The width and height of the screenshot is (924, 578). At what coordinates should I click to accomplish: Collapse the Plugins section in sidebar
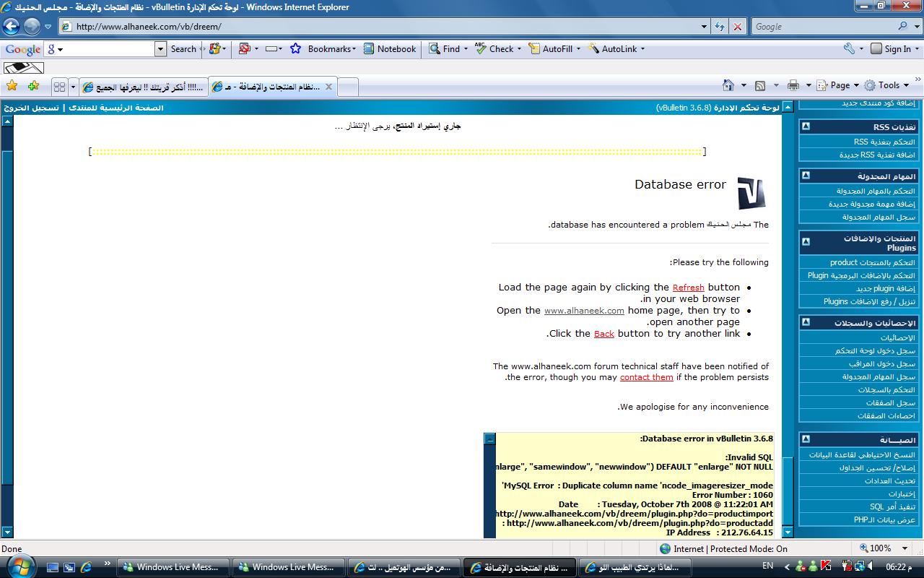coord(806,242)
